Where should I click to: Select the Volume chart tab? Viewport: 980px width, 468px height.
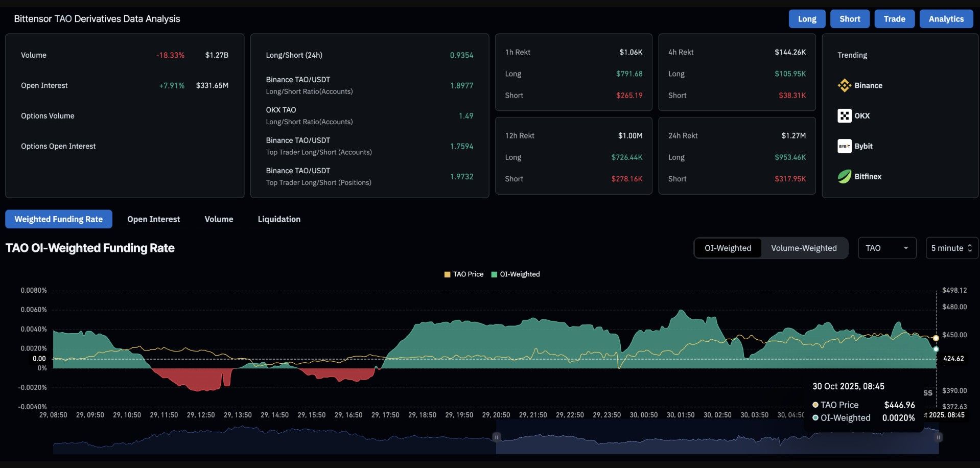(219, 219)
